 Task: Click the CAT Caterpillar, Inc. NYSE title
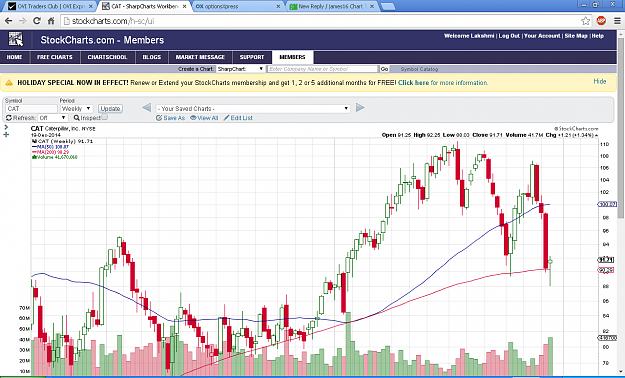[63, 129]
